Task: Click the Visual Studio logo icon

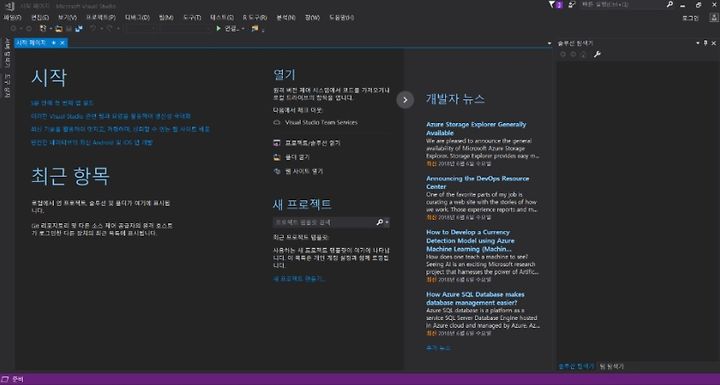Action: click(10, 6)
